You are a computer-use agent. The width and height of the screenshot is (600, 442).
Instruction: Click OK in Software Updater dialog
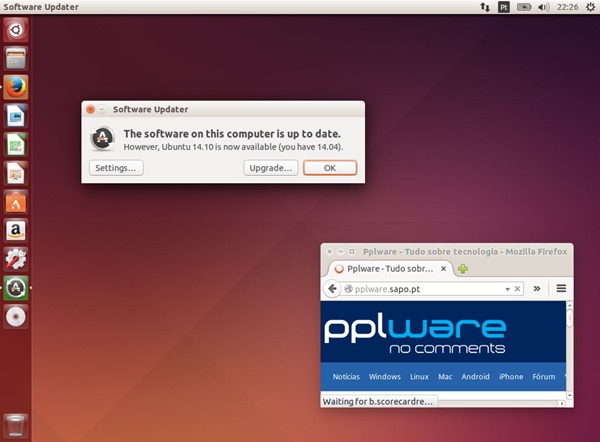click(x=330, y=168)
